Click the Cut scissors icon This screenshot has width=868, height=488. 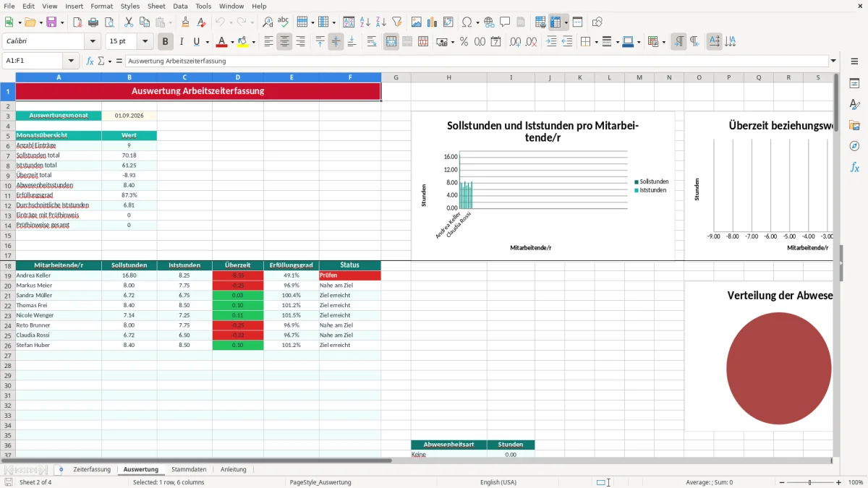click(x=129, y=22)
